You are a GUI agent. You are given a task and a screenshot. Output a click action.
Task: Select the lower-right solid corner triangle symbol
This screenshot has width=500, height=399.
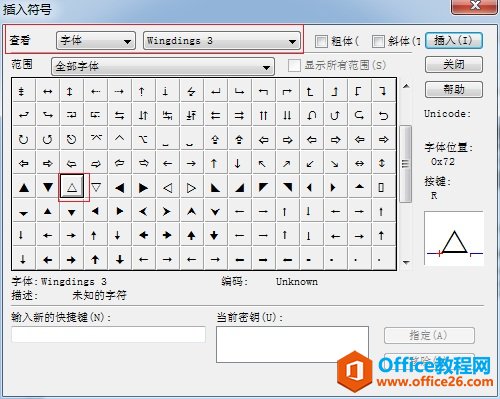pos(239,188)
